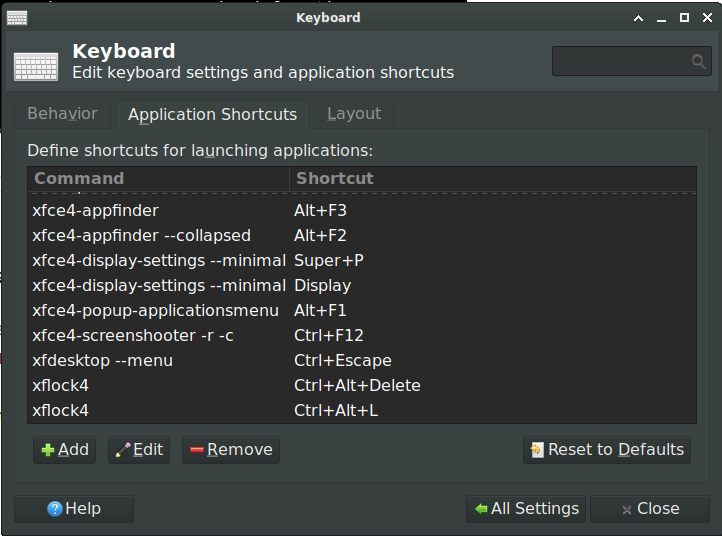This screenshot has height=538, width=722.
Task: Sort the list by the Shortcut column header
Action: pos(493,179)
